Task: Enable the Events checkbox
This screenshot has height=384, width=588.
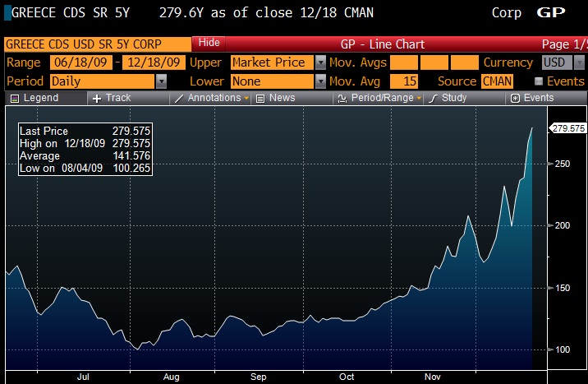Action: point(539,81)
